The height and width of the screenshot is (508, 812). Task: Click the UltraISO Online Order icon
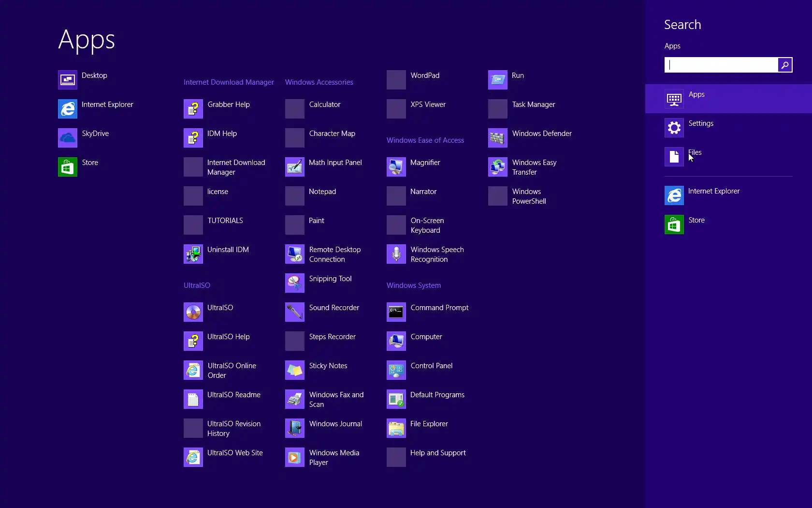(x=193, y=370)
